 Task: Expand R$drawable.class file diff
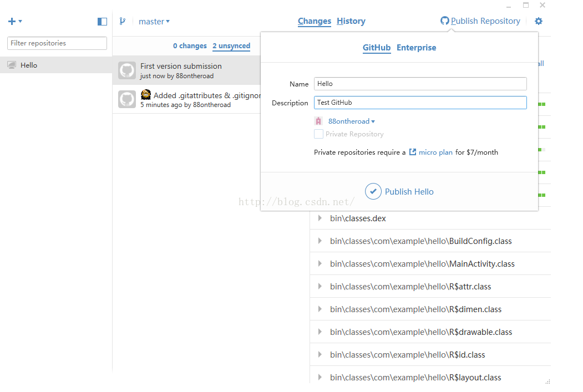tap(320, 332)
